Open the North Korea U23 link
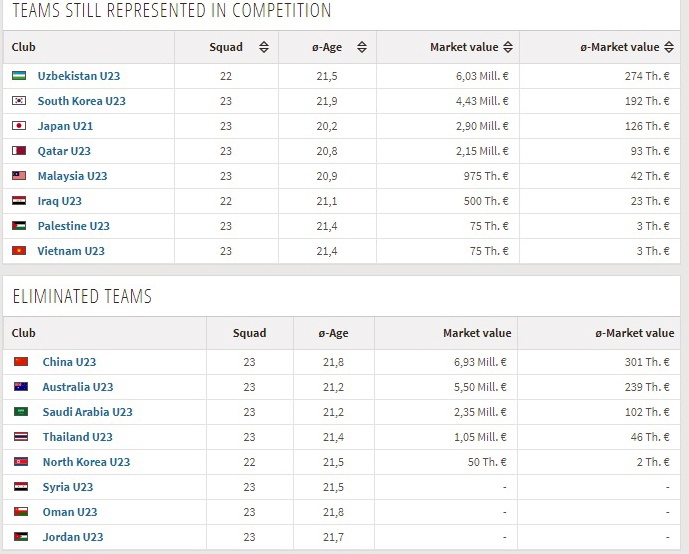 [86, 462]
